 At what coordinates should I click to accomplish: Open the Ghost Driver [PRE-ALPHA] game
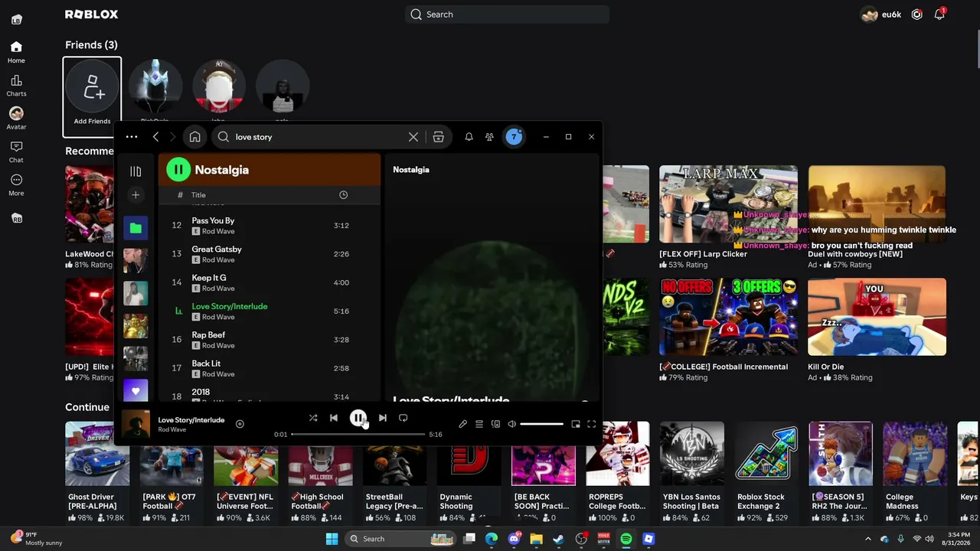point(97,473)
